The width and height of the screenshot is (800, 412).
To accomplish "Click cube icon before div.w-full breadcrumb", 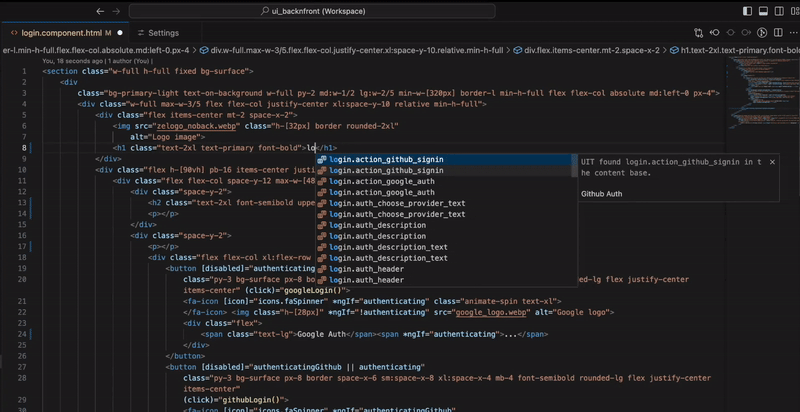I will (204, 50).
